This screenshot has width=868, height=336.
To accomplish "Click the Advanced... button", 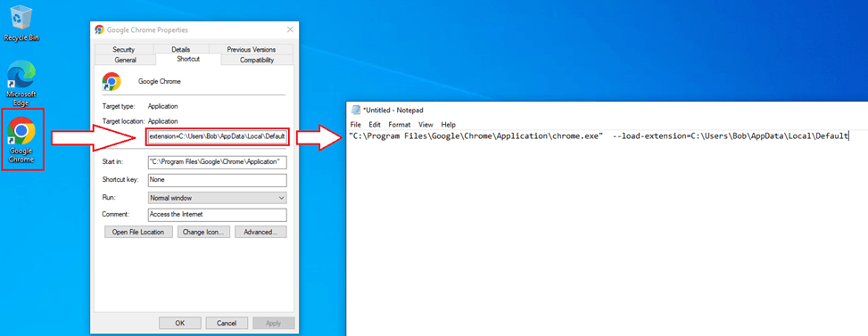I will click(x=260, y=232).
